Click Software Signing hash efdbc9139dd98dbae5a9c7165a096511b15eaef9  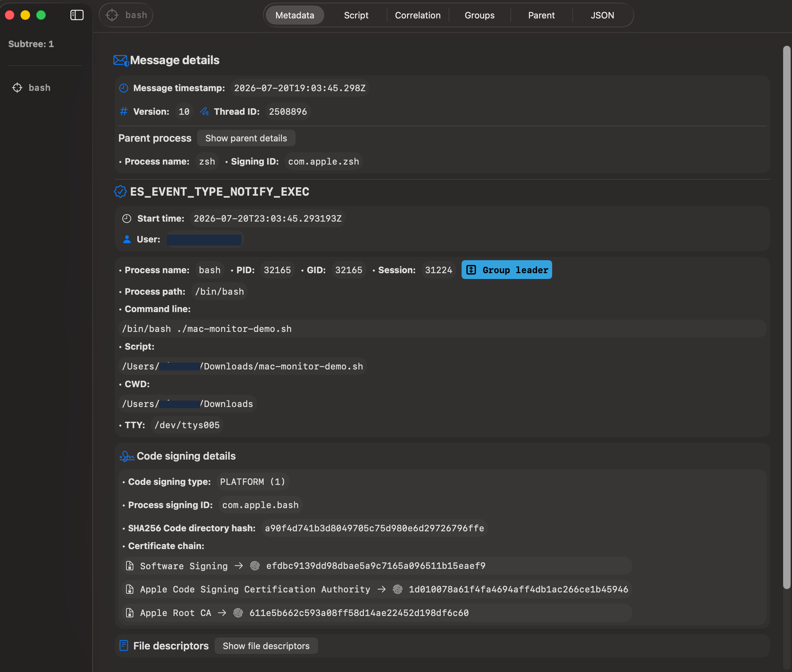click(x=376, y=566)
